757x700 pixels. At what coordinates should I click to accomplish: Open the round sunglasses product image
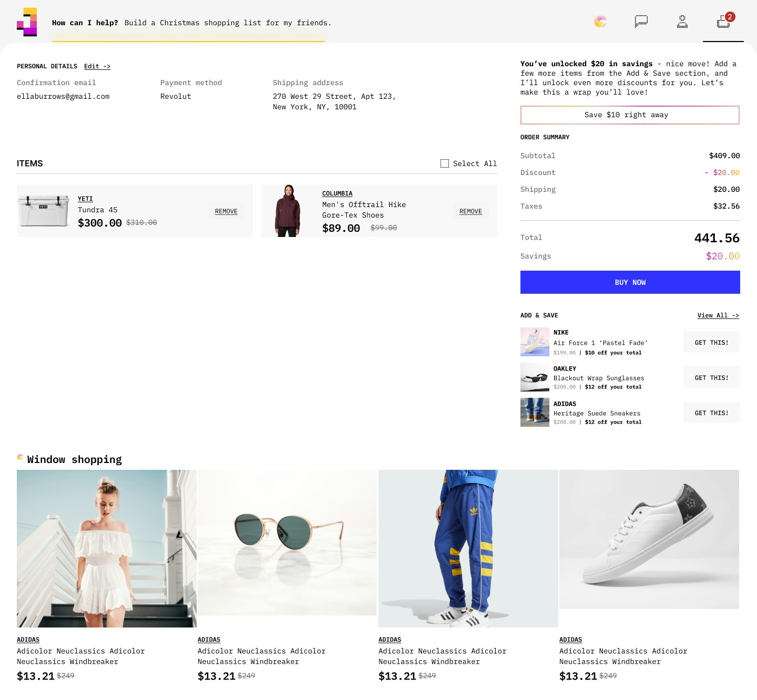287,542
